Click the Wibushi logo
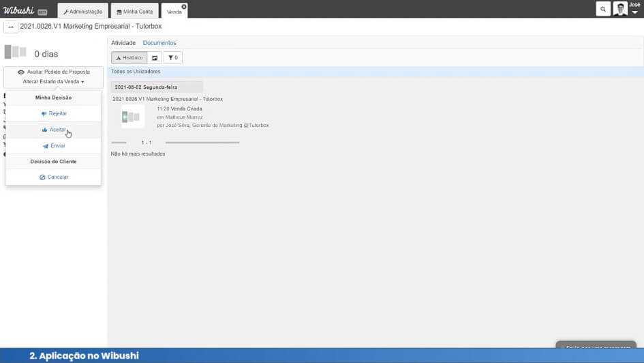644x363 pixels. (x=18, y=10)
